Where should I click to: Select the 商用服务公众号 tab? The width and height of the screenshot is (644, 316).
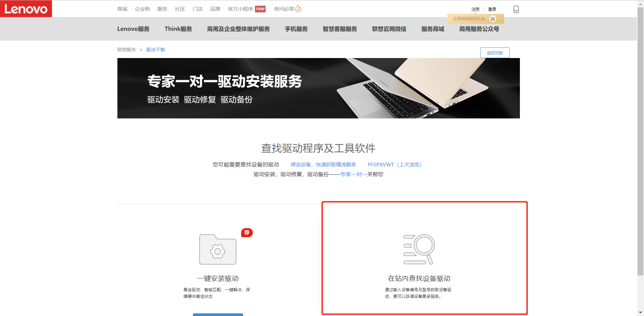coord(479,29)
